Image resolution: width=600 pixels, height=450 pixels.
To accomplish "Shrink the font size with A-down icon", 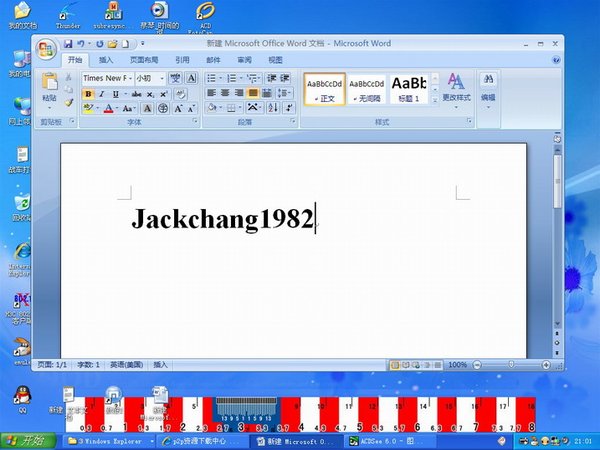I will [x=191, y=108].
